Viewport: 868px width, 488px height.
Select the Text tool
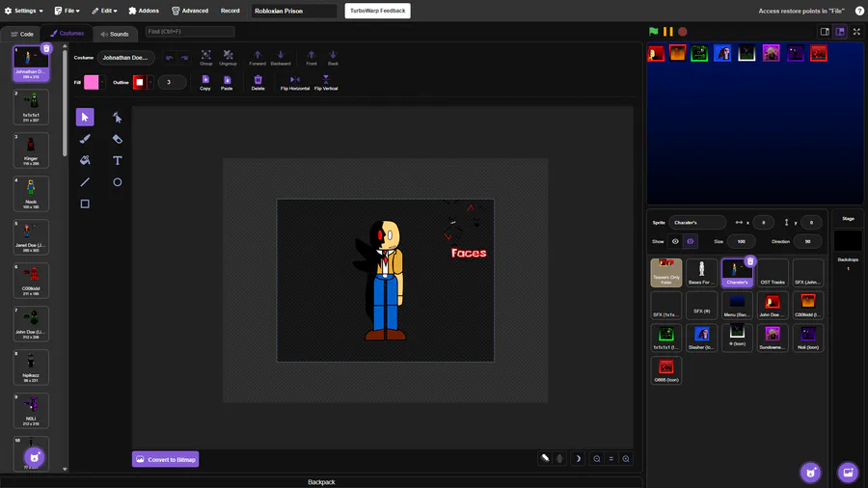coord(118,160)
